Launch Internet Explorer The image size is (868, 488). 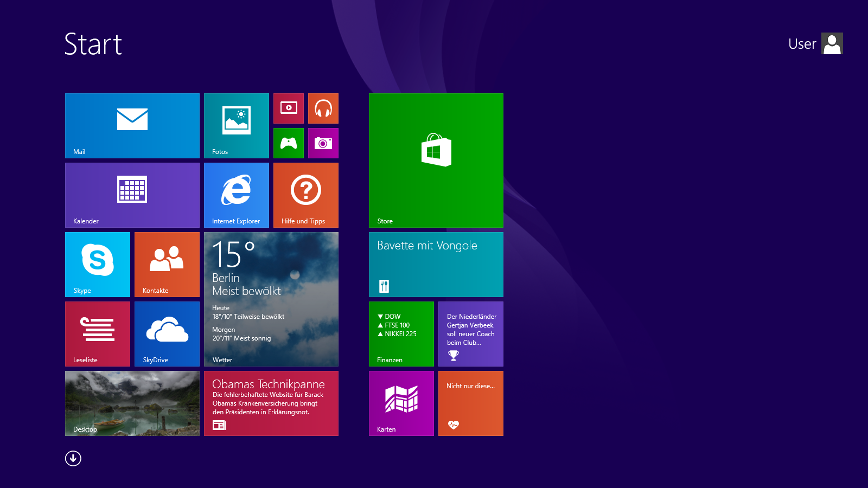click(237, 195)
